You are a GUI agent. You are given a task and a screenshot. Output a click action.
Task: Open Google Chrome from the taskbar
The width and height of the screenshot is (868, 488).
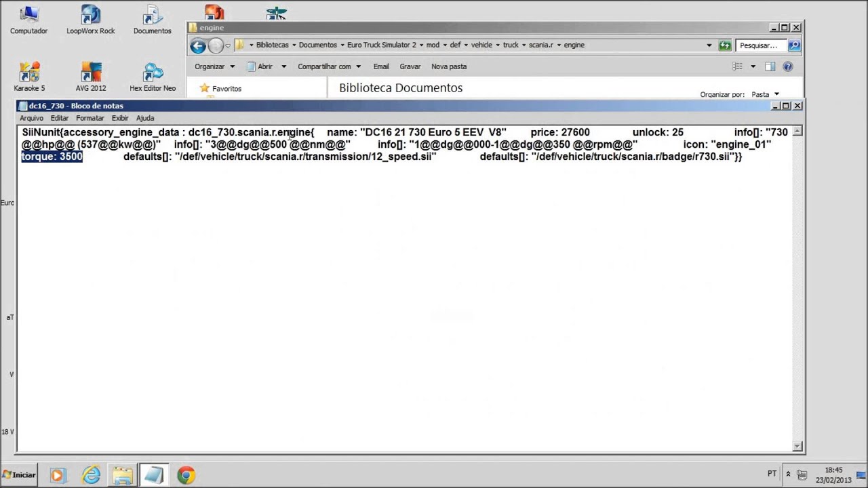point(186,475)
